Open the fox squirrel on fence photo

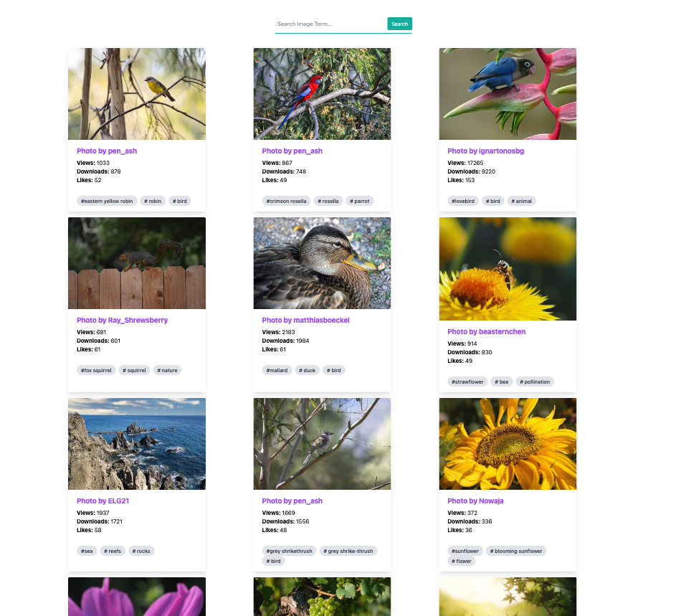pyautogui.click(x=136, y=263)
